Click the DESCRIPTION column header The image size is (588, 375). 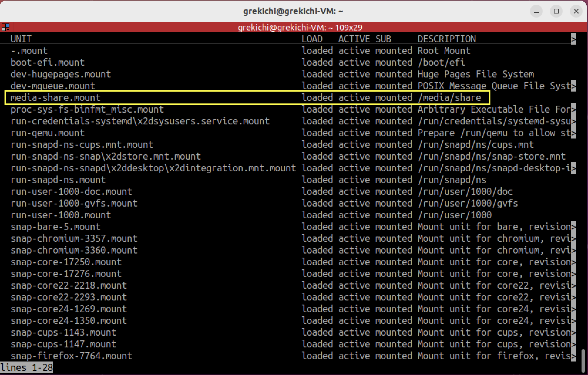(446, 39)
